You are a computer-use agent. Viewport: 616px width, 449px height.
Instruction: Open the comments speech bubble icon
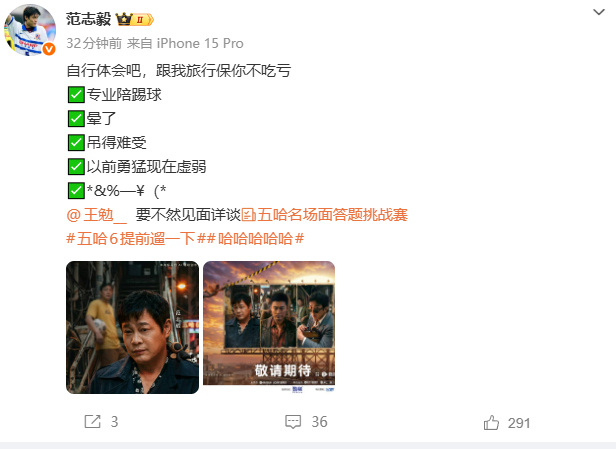click(x=293, y=422)
